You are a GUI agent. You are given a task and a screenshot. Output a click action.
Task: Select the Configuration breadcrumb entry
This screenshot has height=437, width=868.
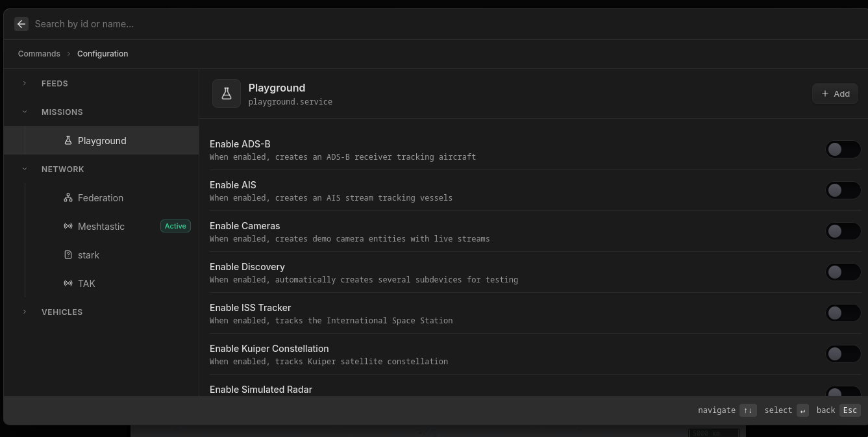[103, 54]
